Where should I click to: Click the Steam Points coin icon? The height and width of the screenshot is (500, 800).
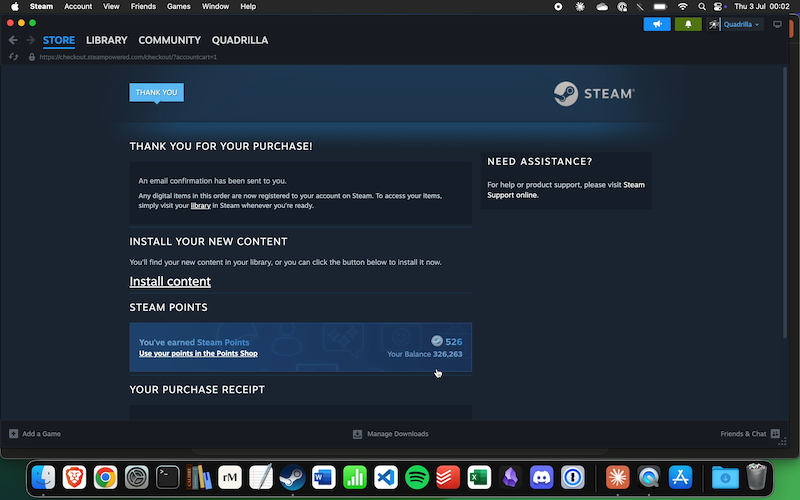coord(437,341)
